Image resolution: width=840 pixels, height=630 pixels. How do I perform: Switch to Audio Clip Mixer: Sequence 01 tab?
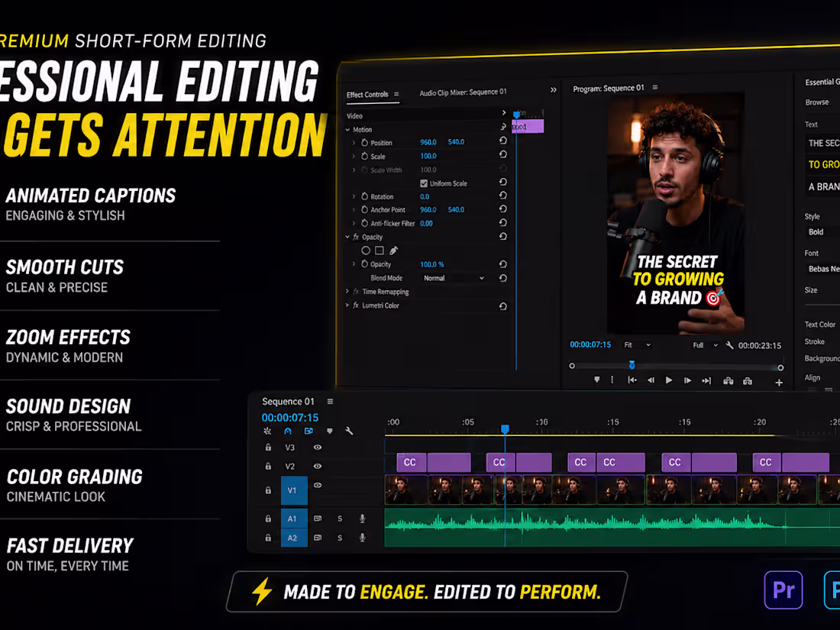tap(463, 92)
